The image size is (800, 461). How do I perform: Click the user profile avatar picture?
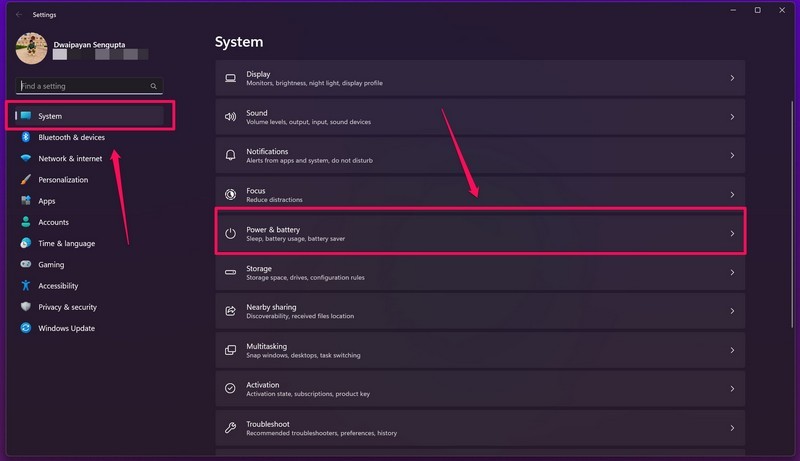click(31, 48)
